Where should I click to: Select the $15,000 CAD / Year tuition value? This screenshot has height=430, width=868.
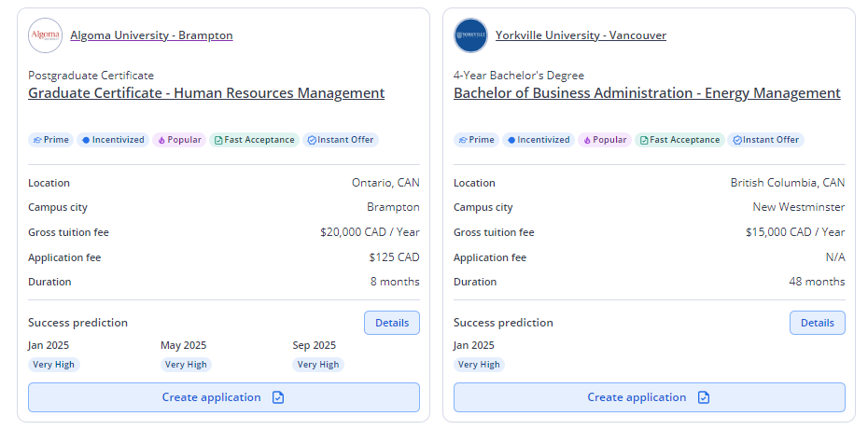click(795, 232)
